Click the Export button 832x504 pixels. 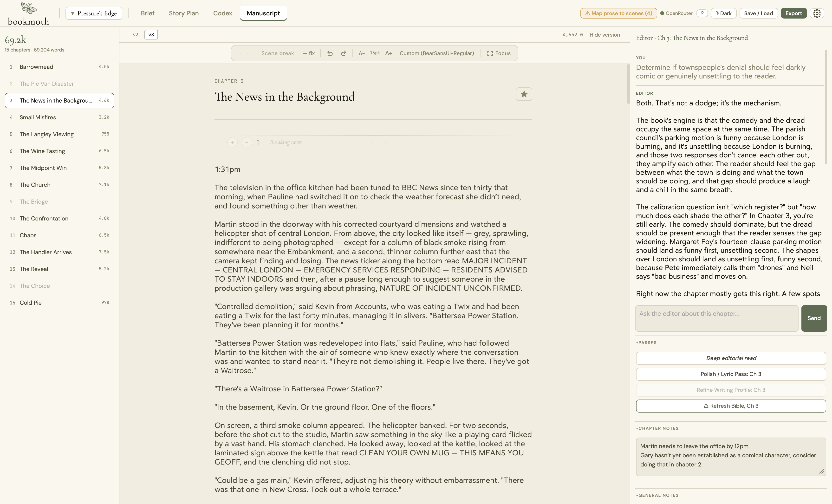(x=793, y=13)
